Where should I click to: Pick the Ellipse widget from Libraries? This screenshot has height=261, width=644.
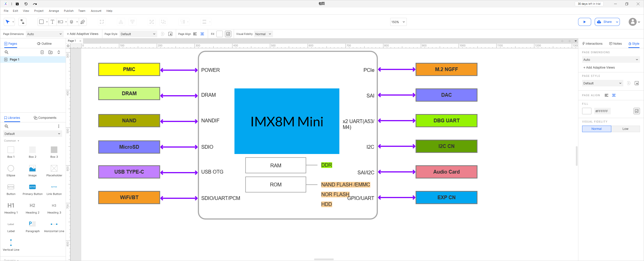click(x=11, y=171)
